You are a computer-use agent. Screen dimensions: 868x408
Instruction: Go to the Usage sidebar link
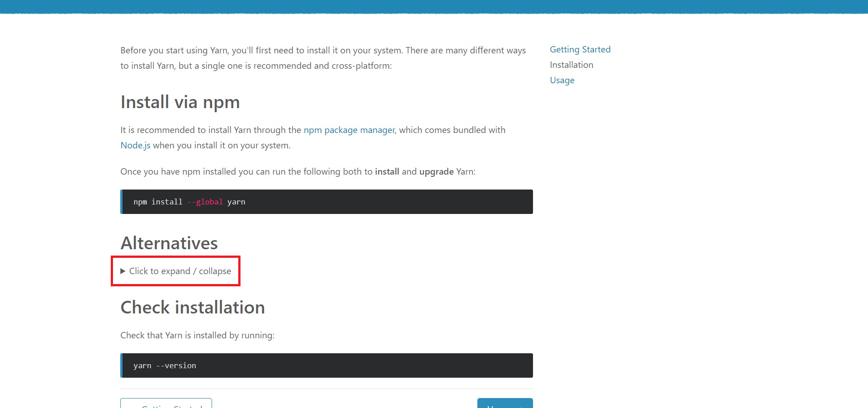pos(562,80)
